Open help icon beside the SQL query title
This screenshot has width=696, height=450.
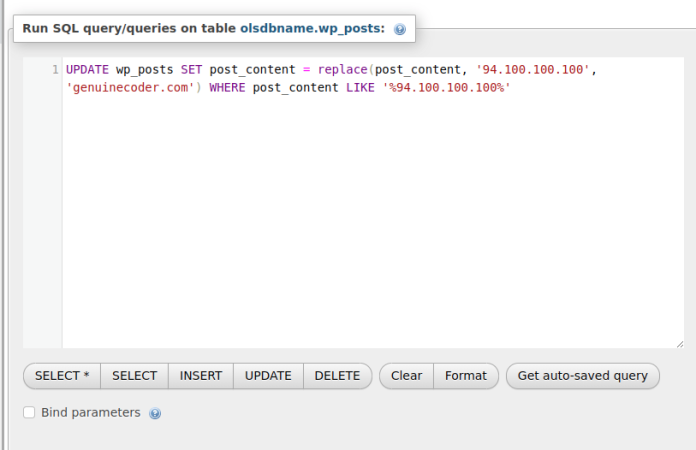[400, 30]
